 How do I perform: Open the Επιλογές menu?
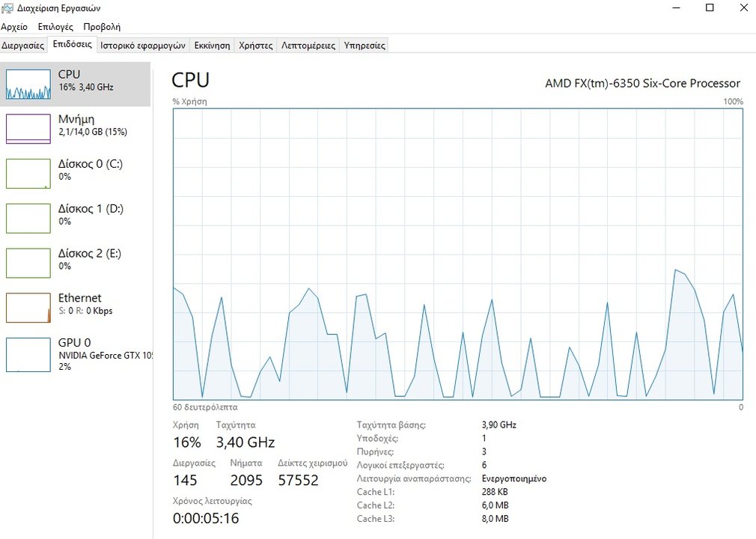pos(55,26)
